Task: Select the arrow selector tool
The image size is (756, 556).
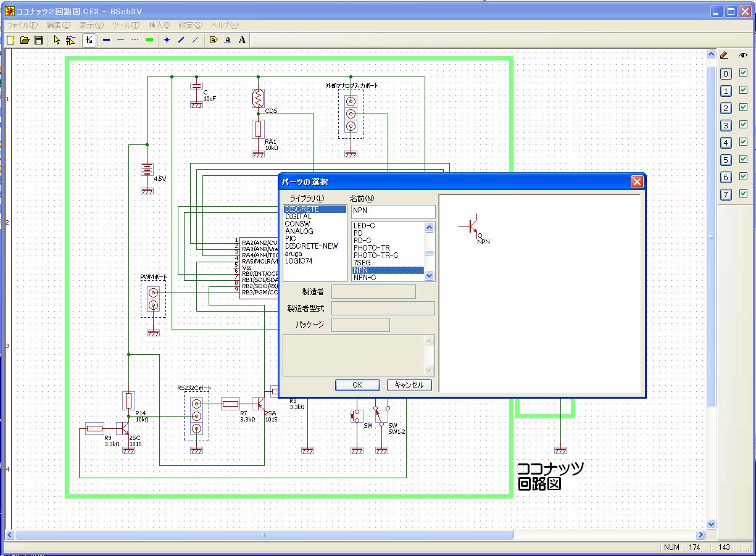Action: [57, 40]
